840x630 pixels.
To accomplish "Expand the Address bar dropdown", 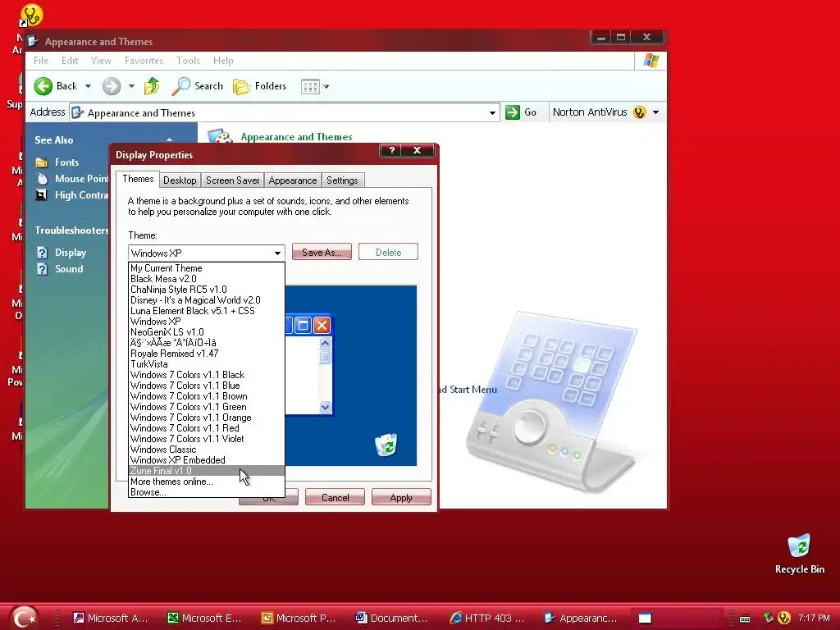I will click(x=492, y=113).
